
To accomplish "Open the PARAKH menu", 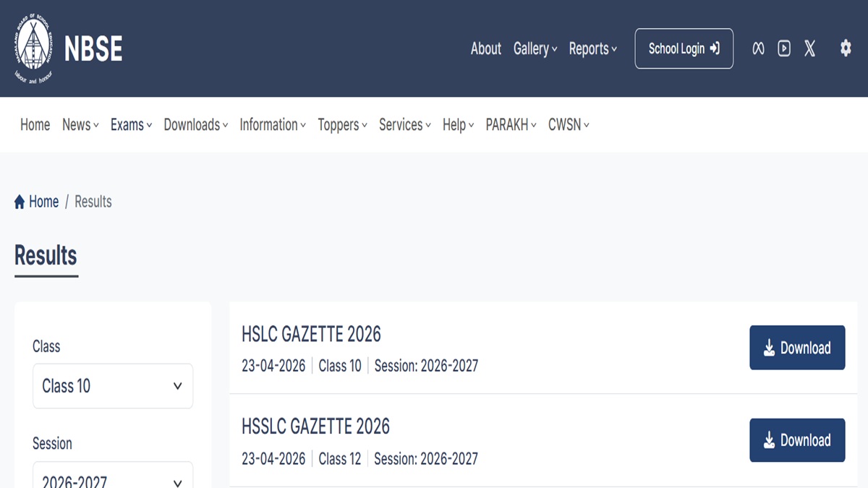I will [511, 125].
